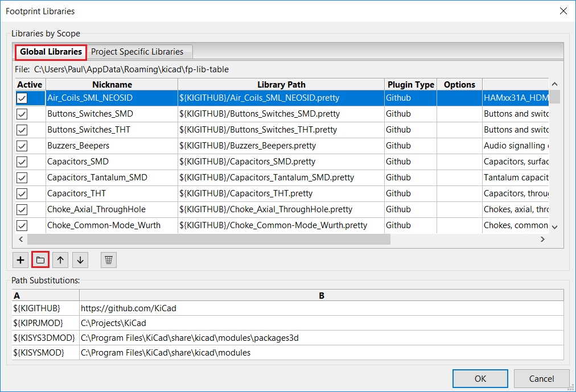Click the C:\Projects\KiCad substitution value
The height and width of the screenshot is (392, 576).
[322, 323]
